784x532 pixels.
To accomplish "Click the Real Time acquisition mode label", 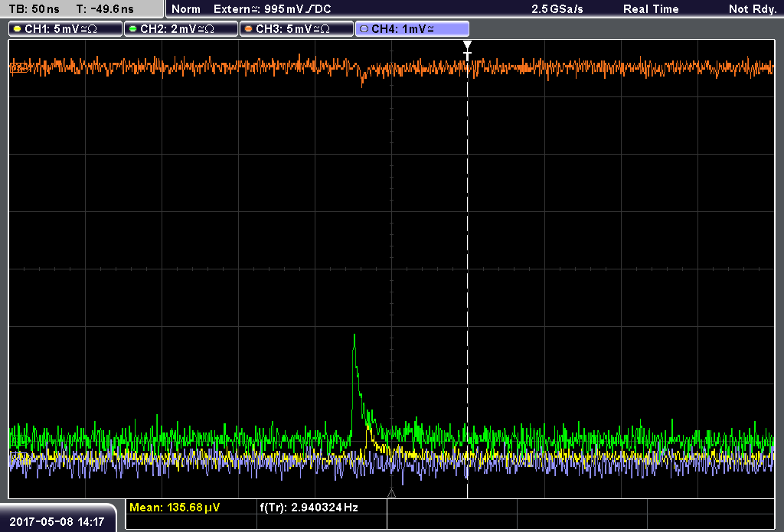I will click(651, 9).
